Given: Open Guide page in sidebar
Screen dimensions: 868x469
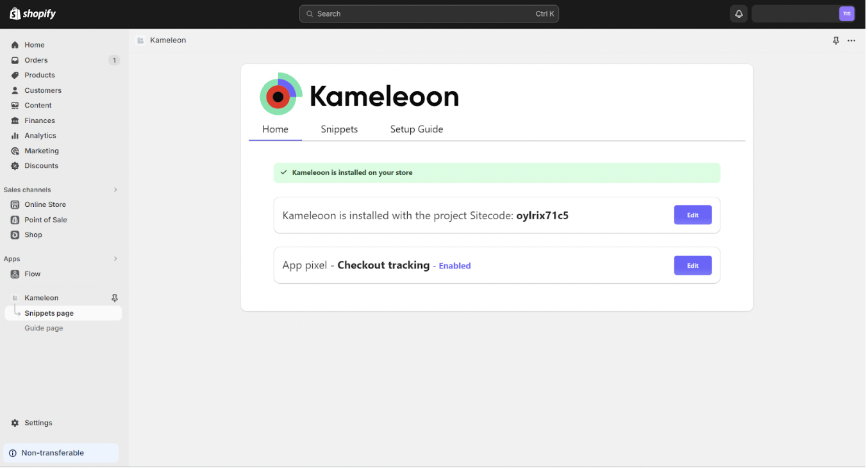Looking at the screenshot, I should (x=44, y=328).
